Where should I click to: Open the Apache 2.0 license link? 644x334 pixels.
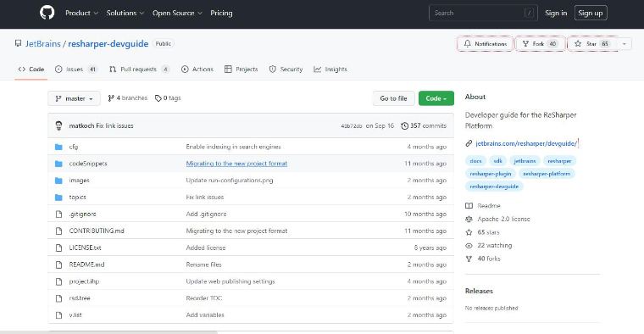(503, 219)
